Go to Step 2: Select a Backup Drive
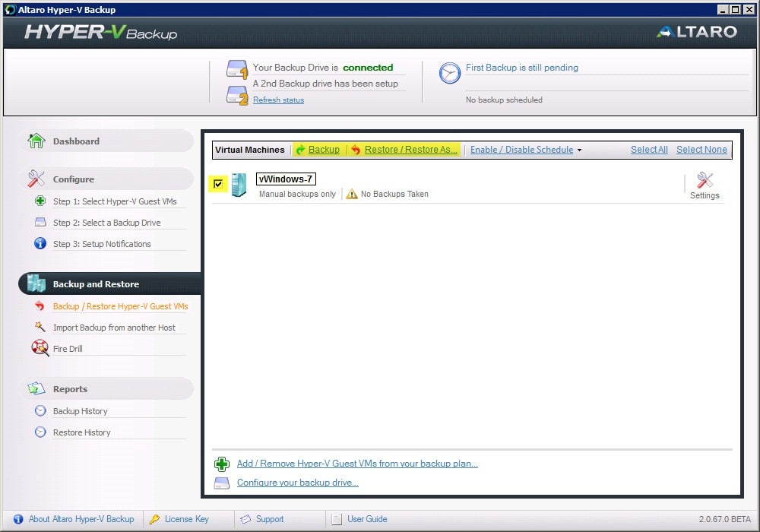 pyautogui.click(x=106, y=223)
